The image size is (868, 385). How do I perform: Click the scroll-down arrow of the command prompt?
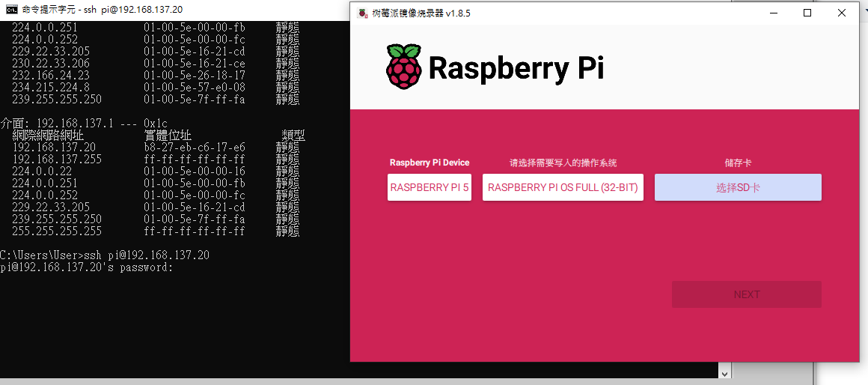pos(724,373)
